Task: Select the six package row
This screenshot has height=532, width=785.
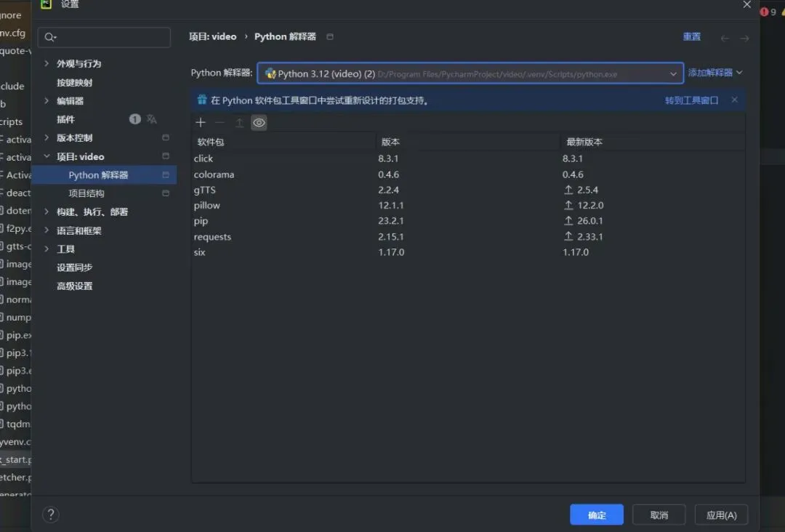Action: pyautogui.click(x=468, y=251)
